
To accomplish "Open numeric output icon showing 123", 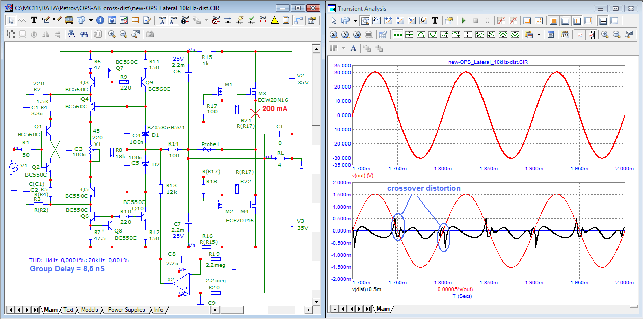I will [x=565, y=35].
